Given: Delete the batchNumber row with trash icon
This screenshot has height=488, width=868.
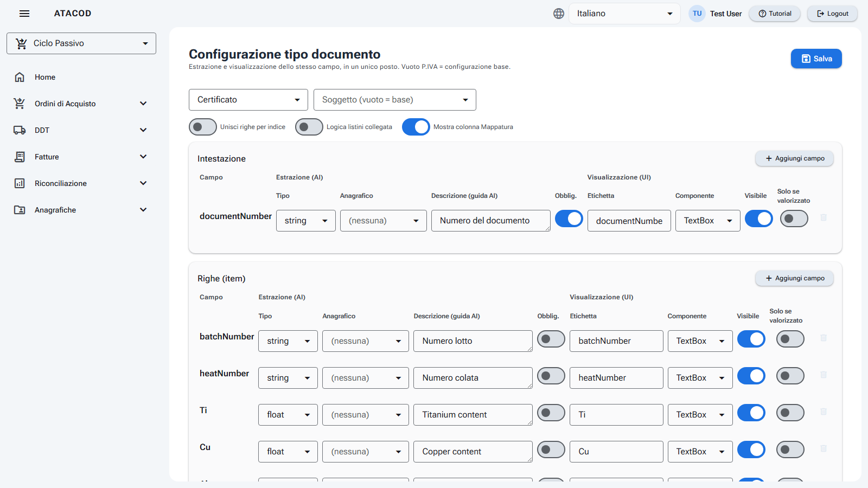Looking at the screenshot, I should click(x=824, y=338).
